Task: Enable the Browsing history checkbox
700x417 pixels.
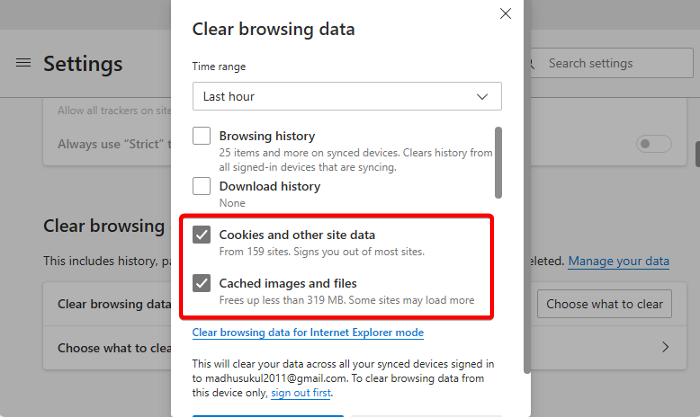Action: point(202,136)
